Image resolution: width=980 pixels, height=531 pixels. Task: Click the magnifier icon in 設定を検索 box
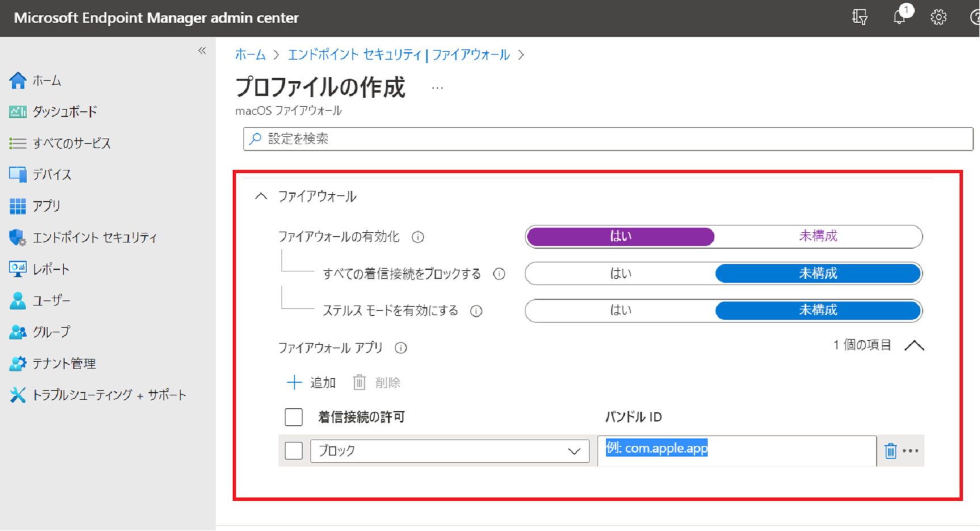(x=256, y=139)
